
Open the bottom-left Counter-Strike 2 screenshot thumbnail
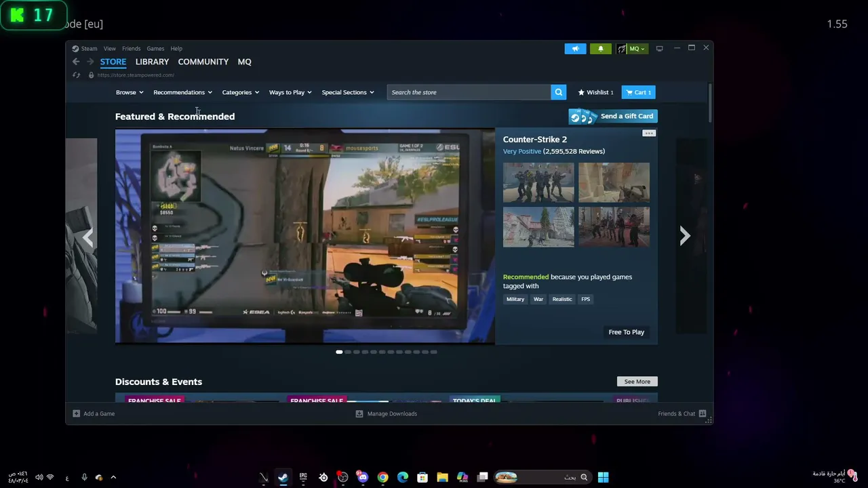click(538, 227)
